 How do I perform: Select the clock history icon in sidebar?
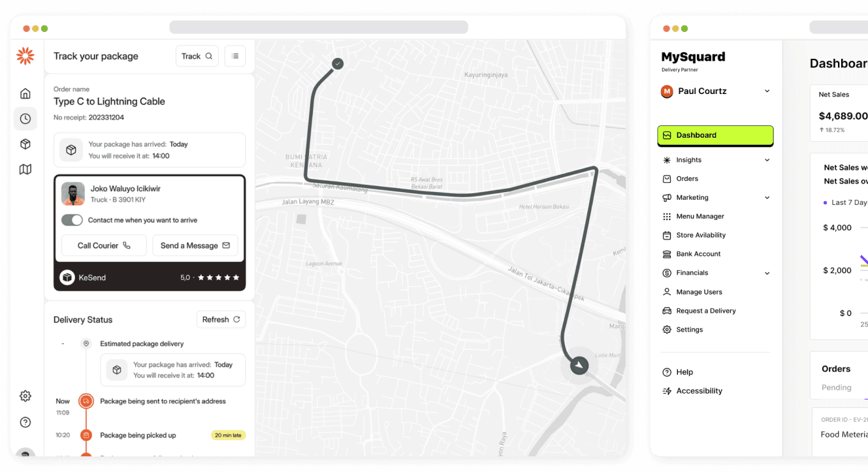[25, 119]
